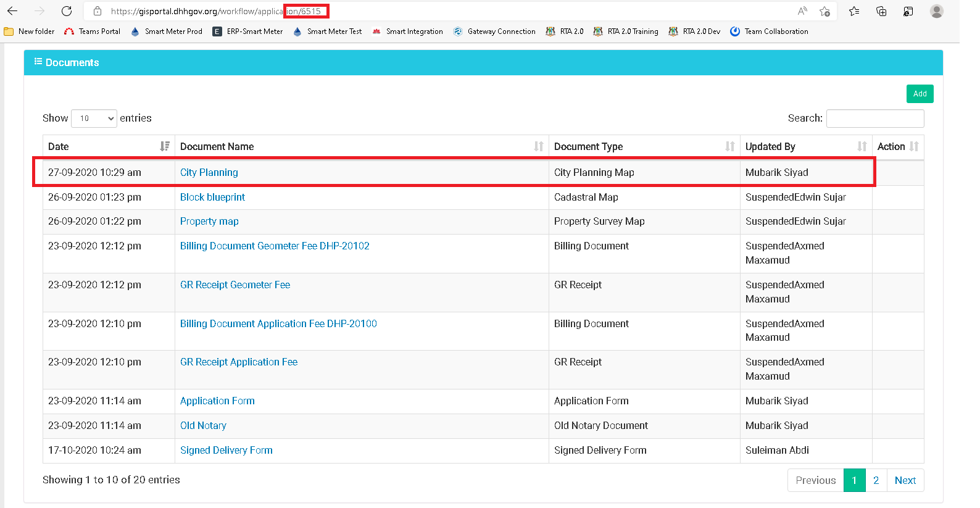Open Smart Meter Test bookmark

[328, 31]
